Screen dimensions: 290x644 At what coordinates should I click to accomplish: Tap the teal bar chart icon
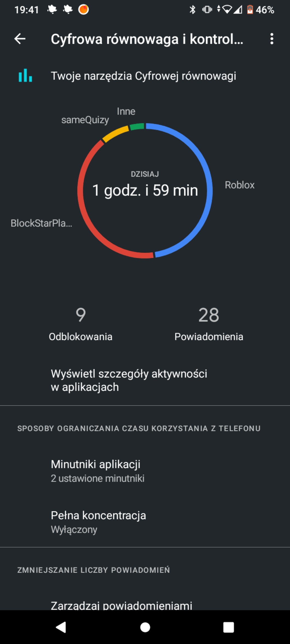point(25,75)
